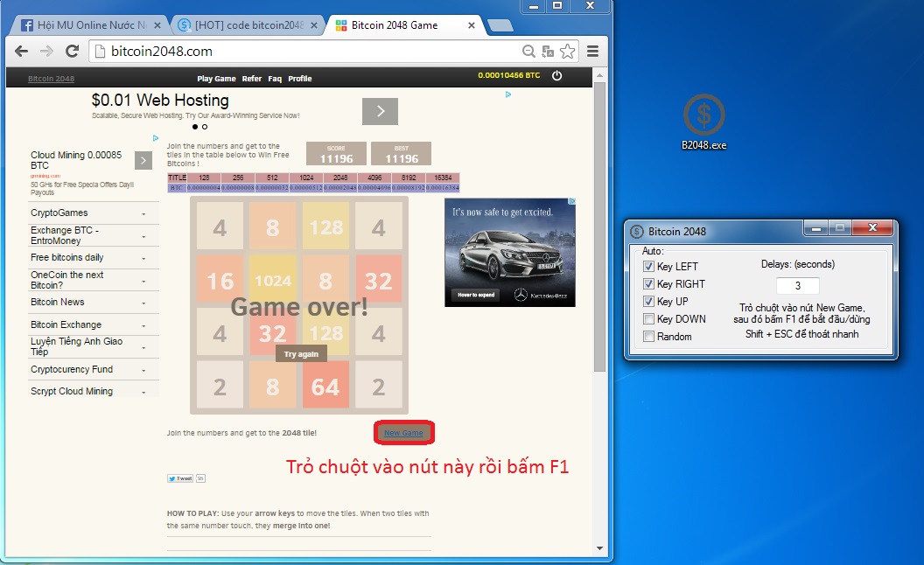Click the power logout icon next to BTC balance

tap(556, 75)
